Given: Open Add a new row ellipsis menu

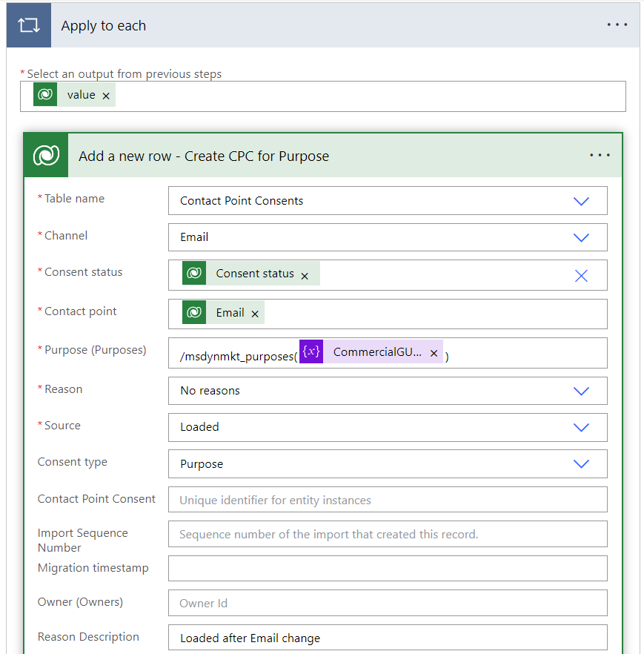Looking at the screenshot, I should [x=600, y=155].
